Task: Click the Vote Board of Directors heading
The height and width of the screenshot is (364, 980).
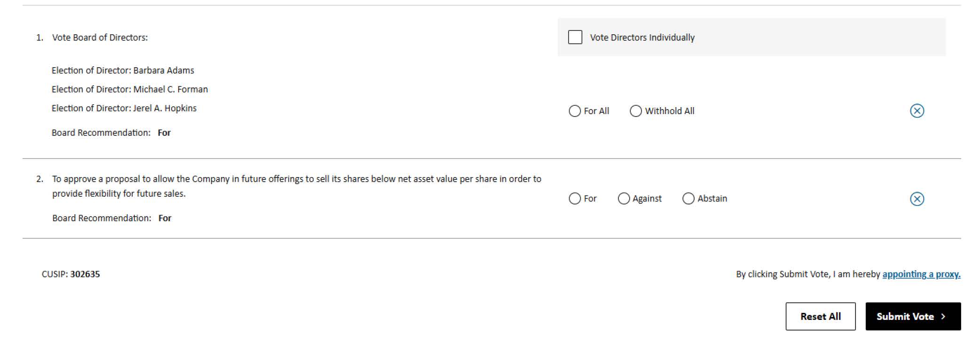Action: [100, 38]
